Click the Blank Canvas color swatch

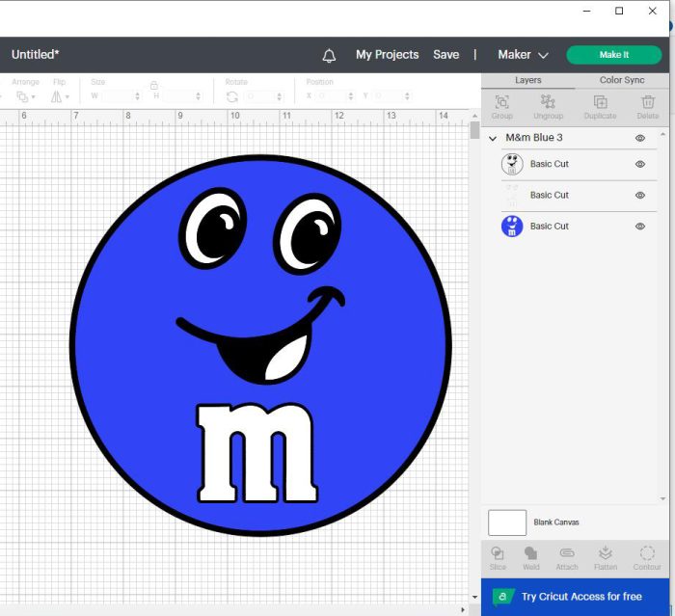[x=507, y=522]
